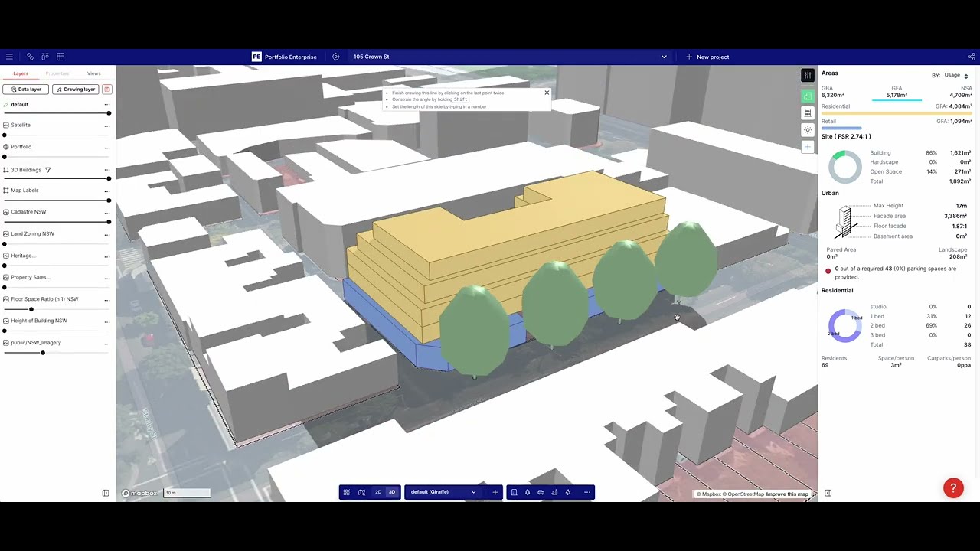Expand the 105 Crown St project dropdown
The height and width of the screenshot is (551, 980).
(664, 57)
